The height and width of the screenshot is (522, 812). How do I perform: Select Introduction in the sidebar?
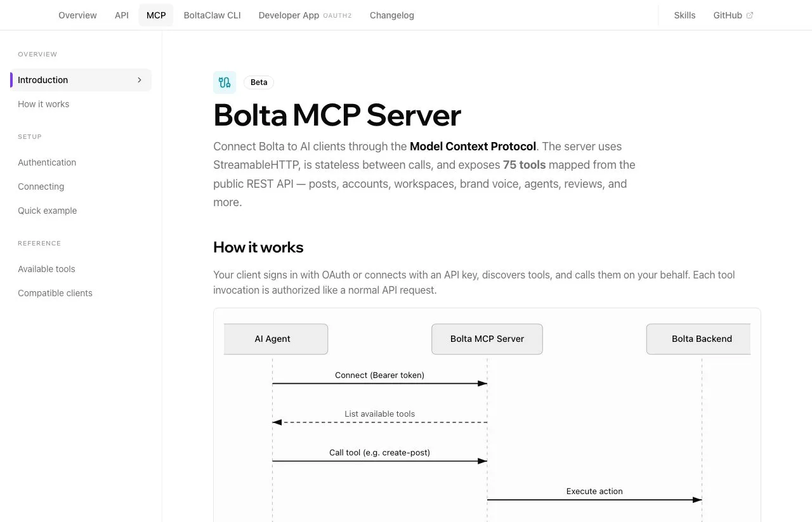81,80
